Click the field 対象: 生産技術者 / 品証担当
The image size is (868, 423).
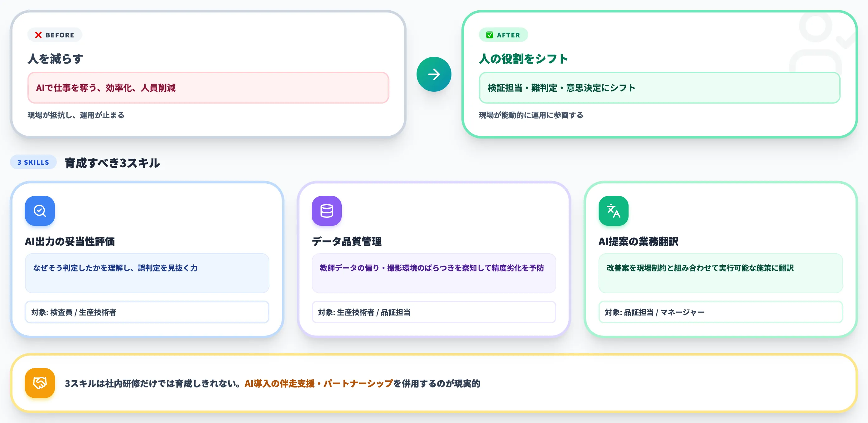434,312
